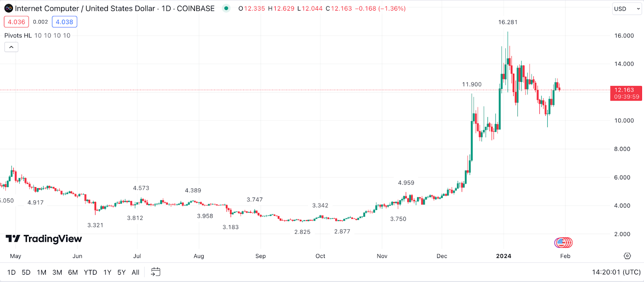Select the 1D time range
Image resolution: width=644 pixels, height=282 pixels.
click(11, 272)
